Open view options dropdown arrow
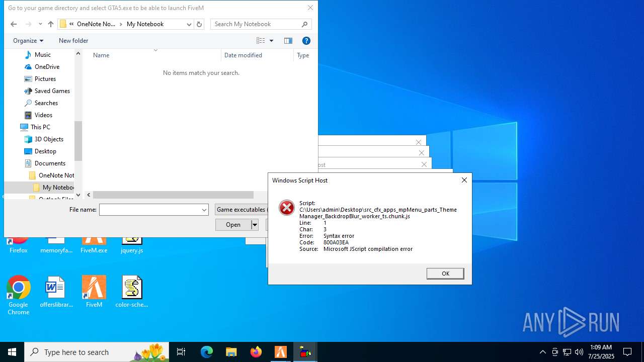This screenshot has height=362, width=644. (271, 41)
